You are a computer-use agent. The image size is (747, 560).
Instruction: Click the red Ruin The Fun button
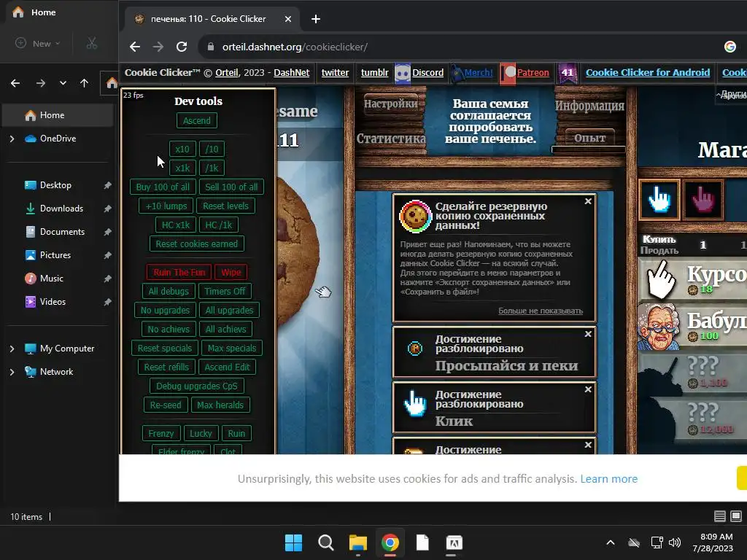[179, 273]
